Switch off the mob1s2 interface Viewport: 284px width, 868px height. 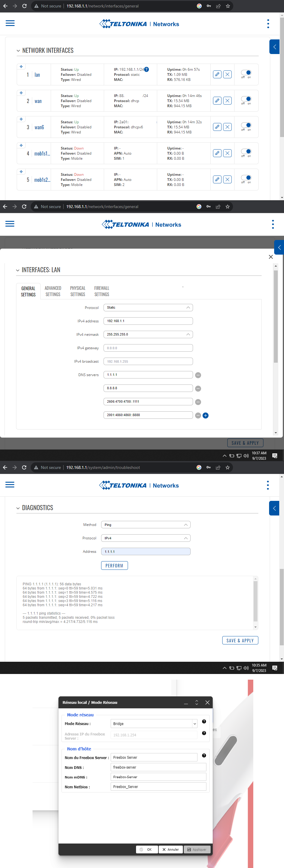tap(246, 178)
